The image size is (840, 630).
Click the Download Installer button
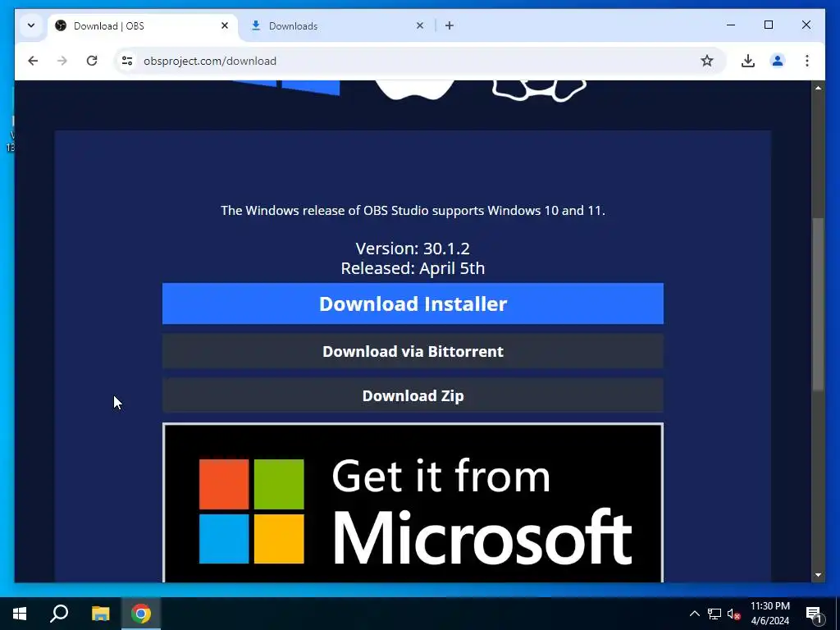(x=413, y=304)
